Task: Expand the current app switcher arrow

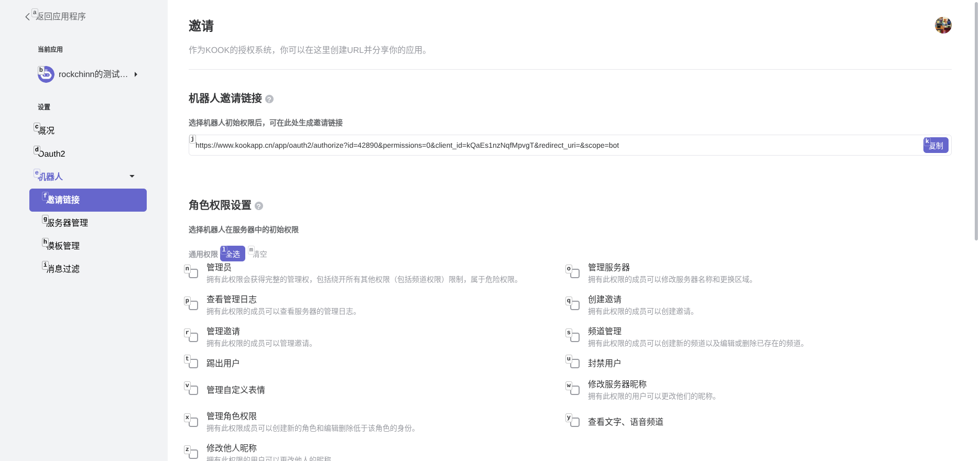Action: pyautogui.click(x=136, y=74)
